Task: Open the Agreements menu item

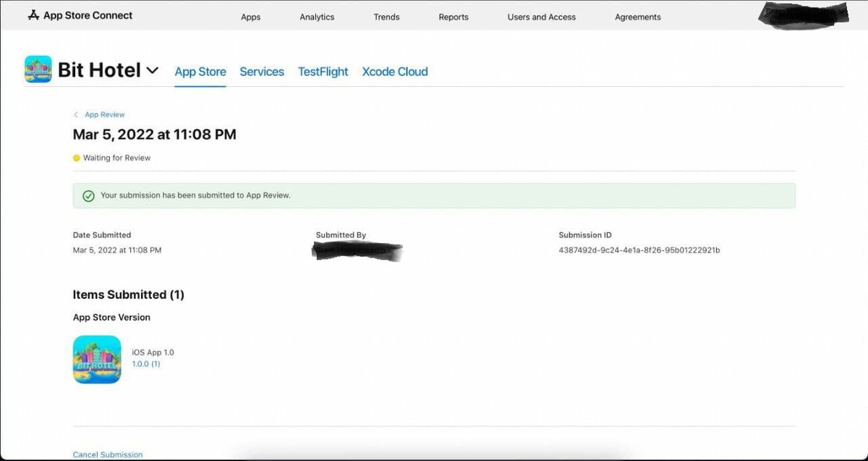Action: [x=637, y=17]
